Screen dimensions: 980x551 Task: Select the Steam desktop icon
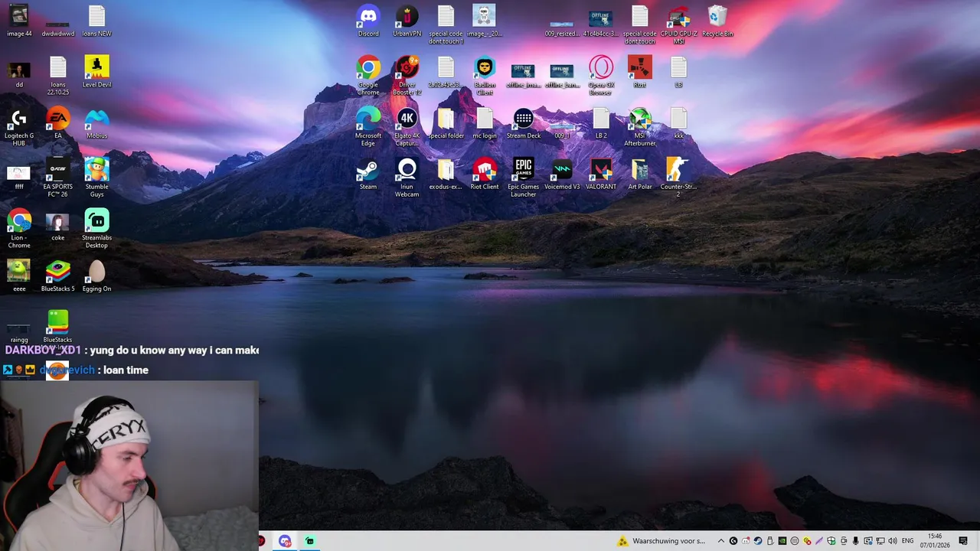pyautogui.click(x=368, y=174)
